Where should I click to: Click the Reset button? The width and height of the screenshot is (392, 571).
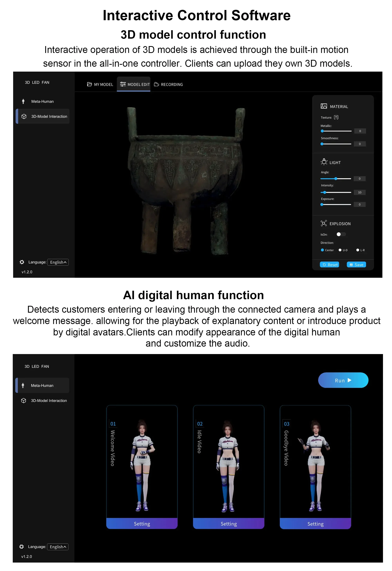(x=329, y=264)
